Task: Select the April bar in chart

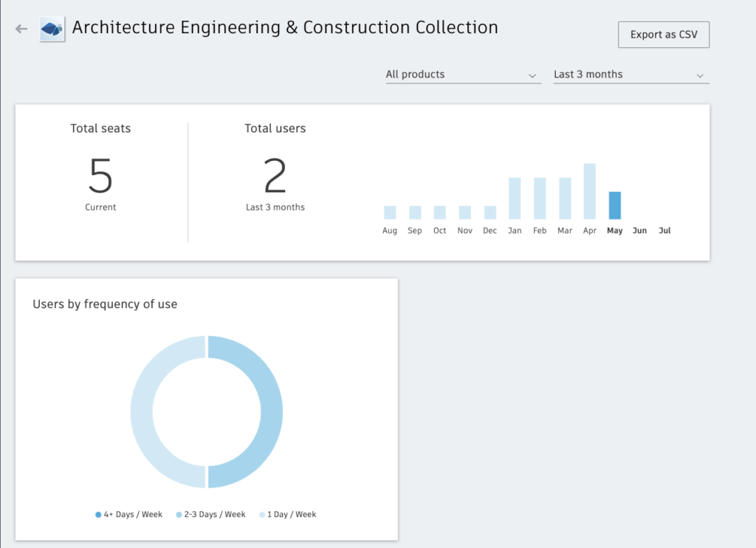Action: [589, 191]
